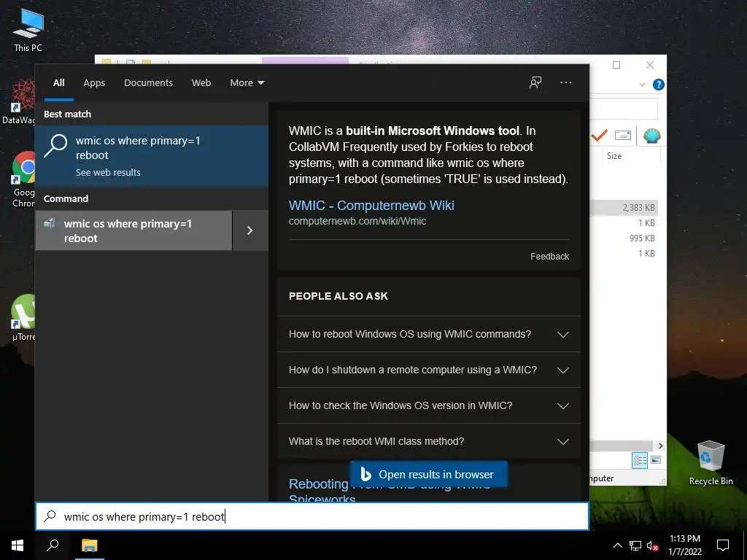747x560 pixels.
Task: Open the WMIC - Computernewb Wiki link
Action: [x=371, y=205]
